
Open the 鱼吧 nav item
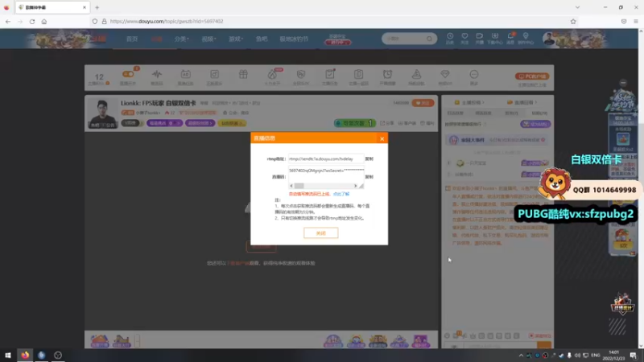(262, 39)
